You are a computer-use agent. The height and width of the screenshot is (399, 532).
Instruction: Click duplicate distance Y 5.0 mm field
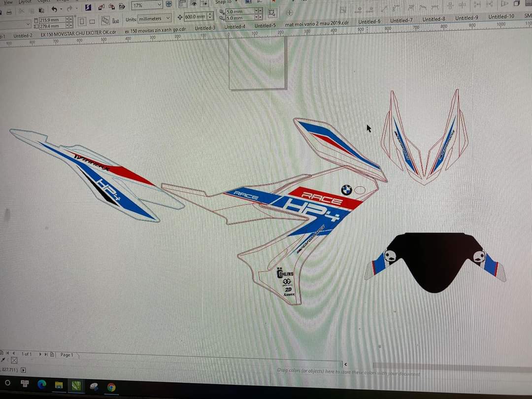point(239,18)
